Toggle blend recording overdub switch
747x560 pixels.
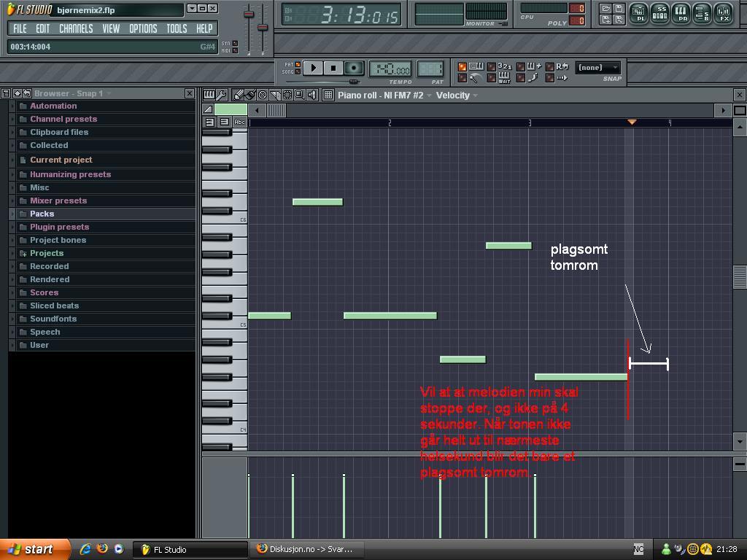521,66
